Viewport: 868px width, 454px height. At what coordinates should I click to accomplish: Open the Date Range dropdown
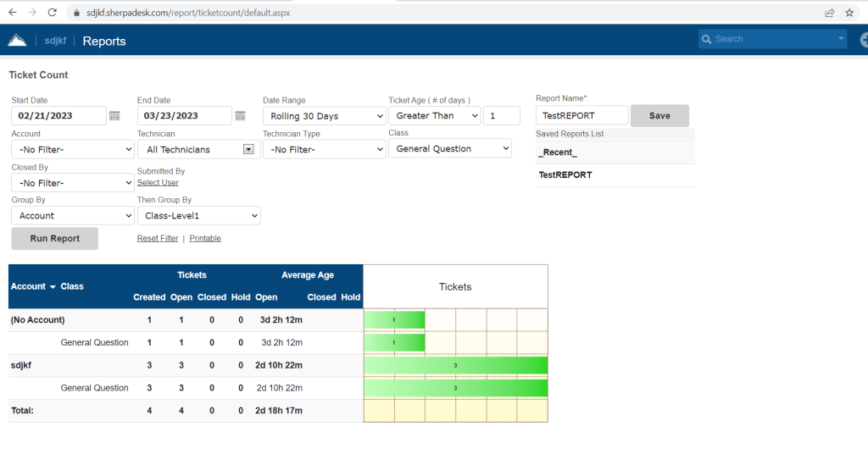pos(325,116)
